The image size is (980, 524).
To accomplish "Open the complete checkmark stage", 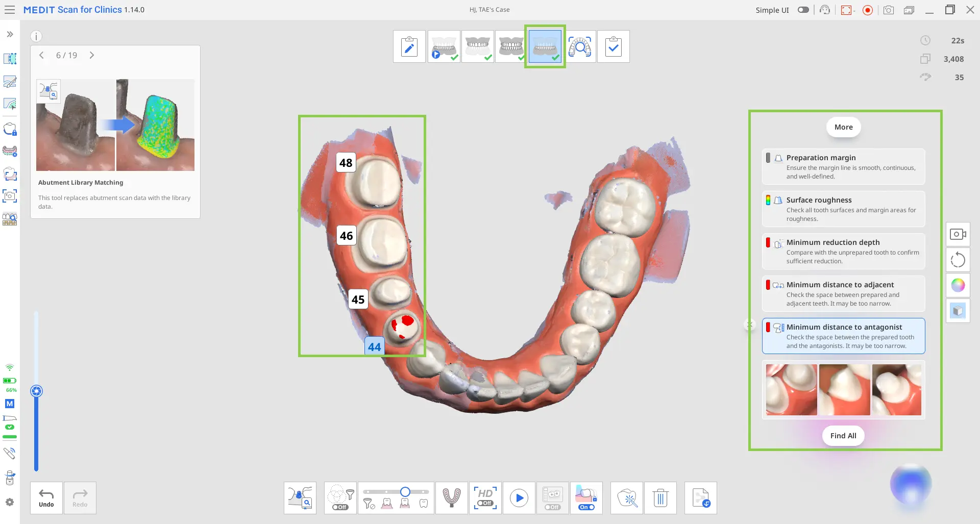I will point(614,46).
